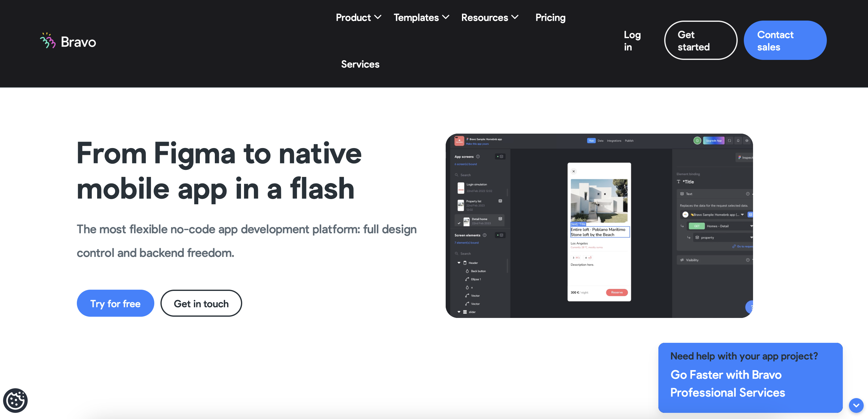Click the red homebnb app icon
Viewport: 868px width, 419px height.
point(459,141)
